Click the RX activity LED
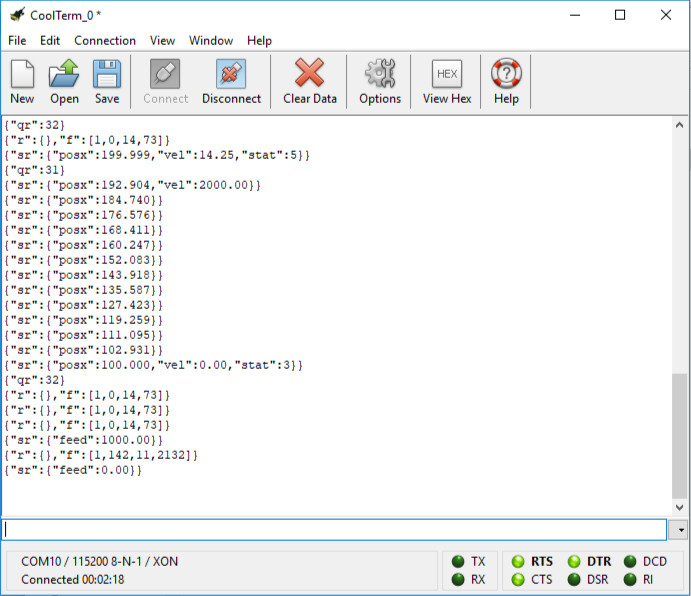 pyautogui.click(x=458, y=579)
